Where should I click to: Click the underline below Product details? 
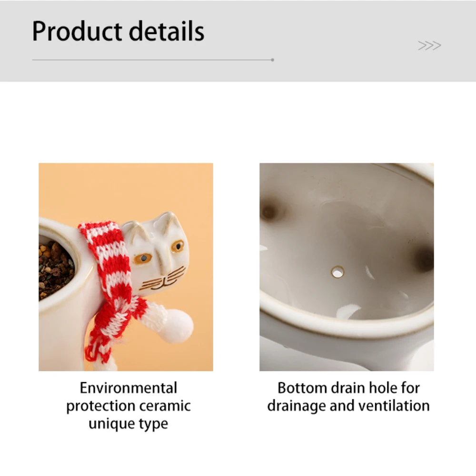(x=152, y=60)
